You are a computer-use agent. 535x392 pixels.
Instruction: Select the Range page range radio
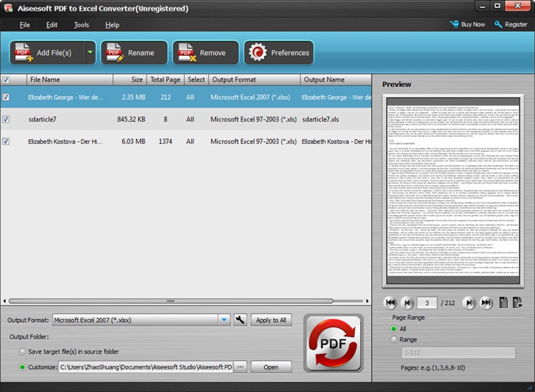(x=394, y=340)
